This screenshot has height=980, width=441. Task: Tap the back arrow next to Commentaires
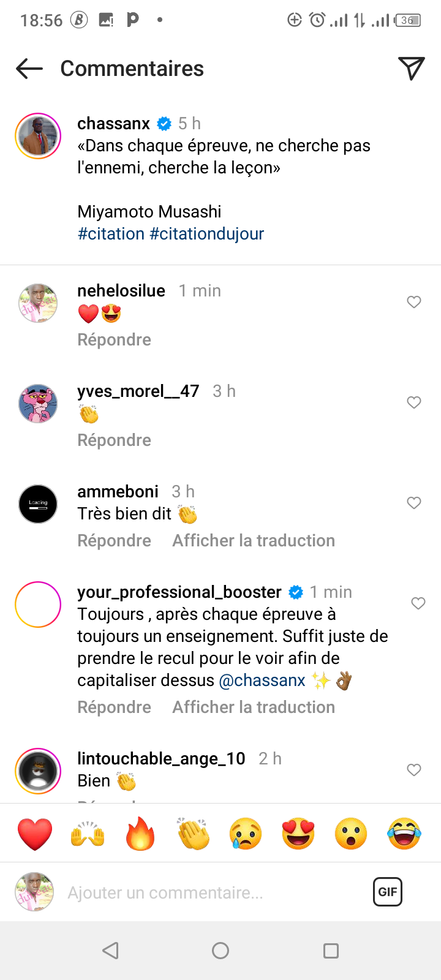point(29,69)
